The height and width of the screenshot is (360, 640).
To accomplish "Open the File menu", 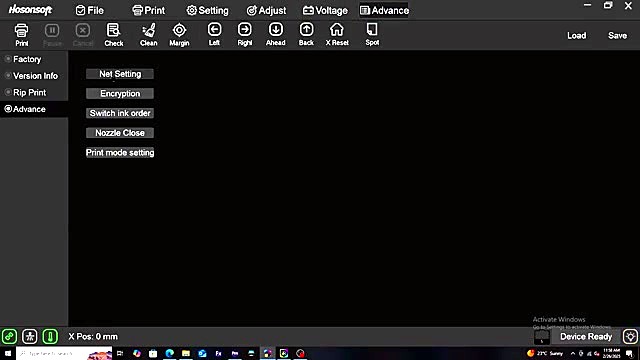I will pos(90,11).
